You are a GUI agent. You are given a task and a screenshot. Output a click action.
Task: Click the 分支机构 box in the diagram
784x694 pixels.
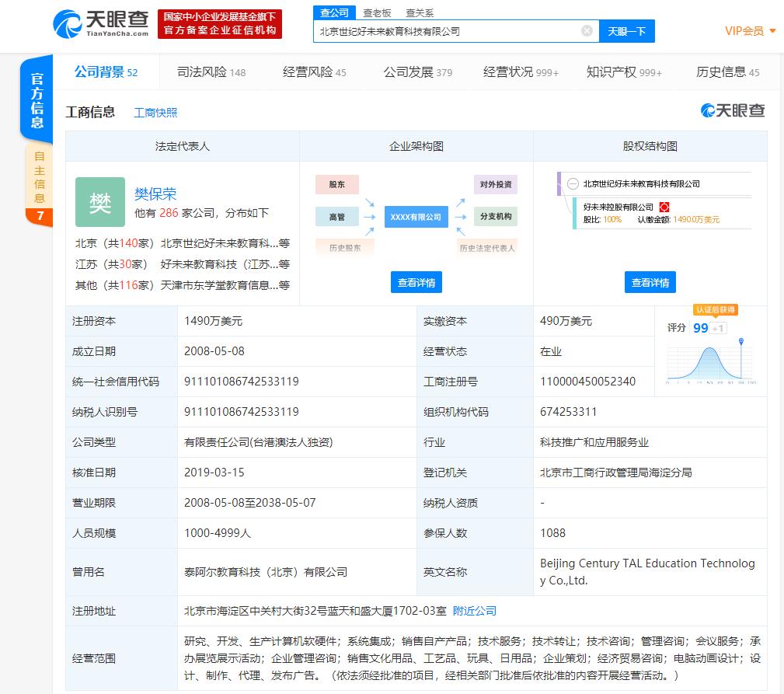click(x=496, y=217)
